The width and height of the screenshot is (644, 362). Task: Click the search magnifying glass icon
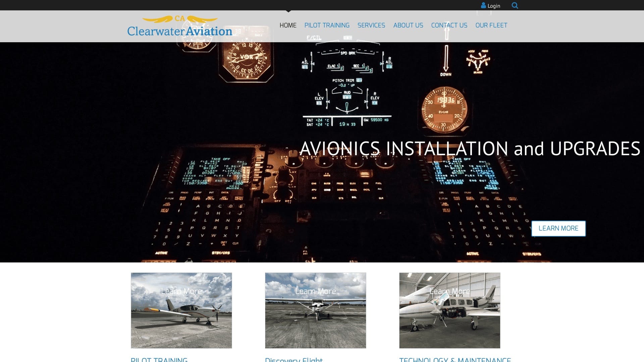coord(515,5)
